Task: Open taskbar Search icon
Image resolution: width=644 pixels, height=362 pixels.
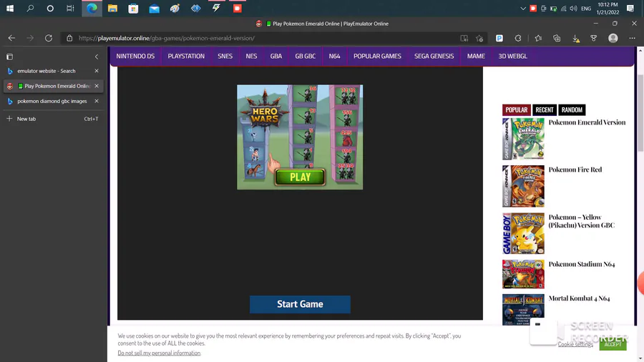Action: [x=30, y=8]
